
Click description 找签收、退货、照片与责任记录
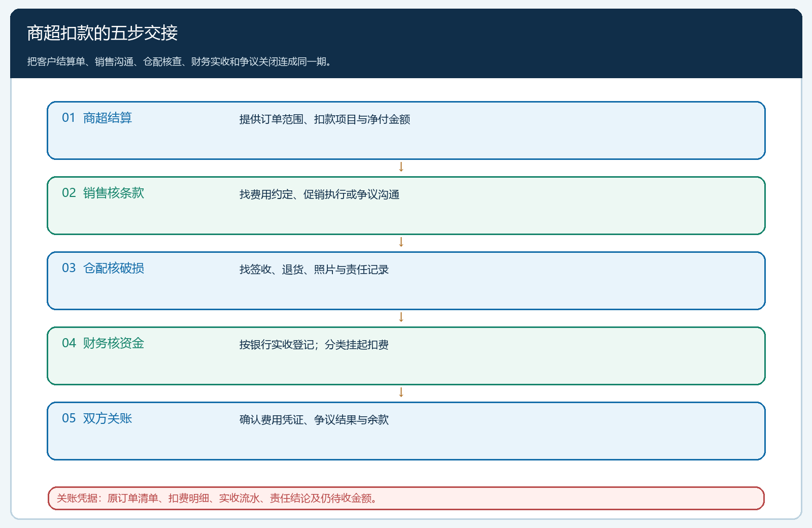tap(314, 270)
